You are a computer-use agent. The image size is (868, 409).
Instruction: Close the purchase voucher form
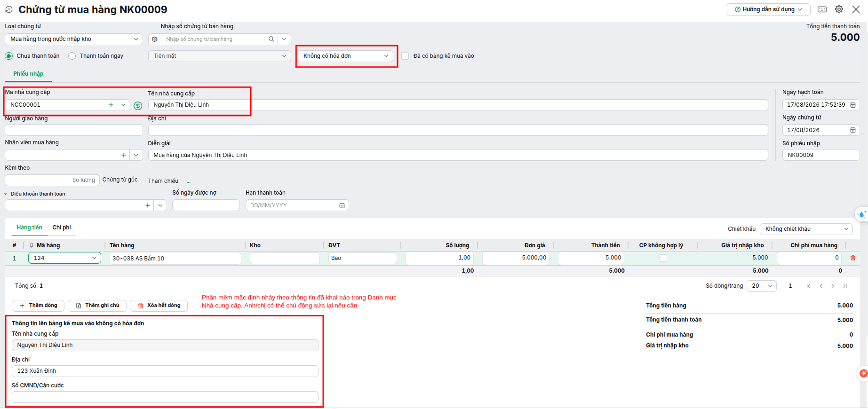856,9
